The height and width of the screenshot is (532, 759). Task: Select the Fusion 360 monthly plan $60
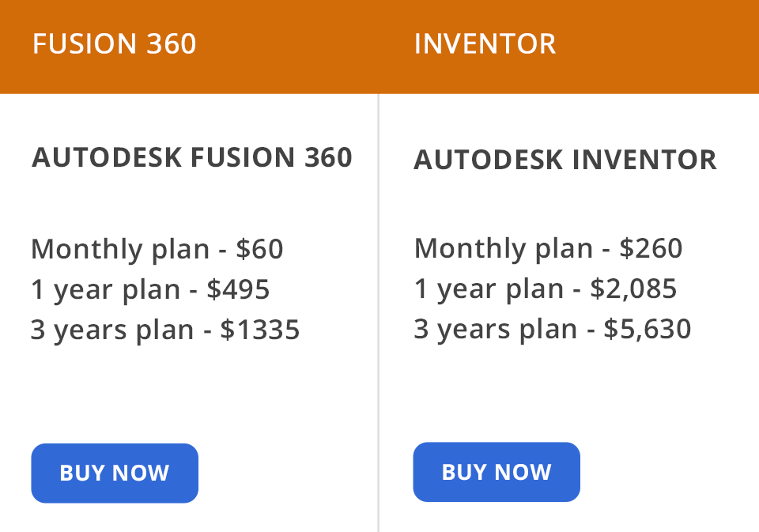tap(157, 248)
